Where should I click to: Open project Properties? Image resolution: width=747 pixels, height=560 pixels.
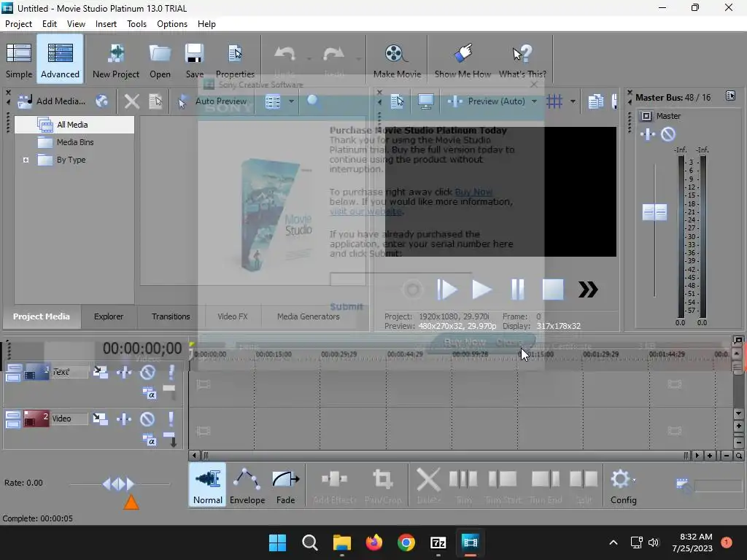(235, 60)
